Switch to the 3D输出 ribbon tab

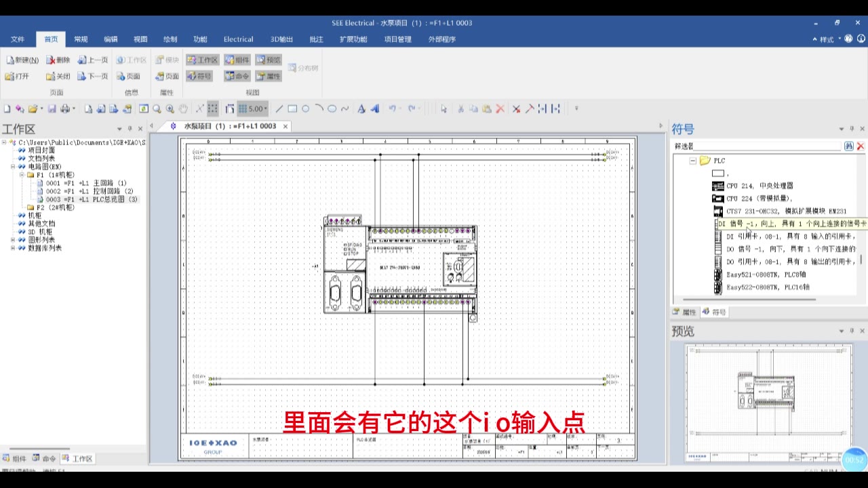[x=281, y=39]
